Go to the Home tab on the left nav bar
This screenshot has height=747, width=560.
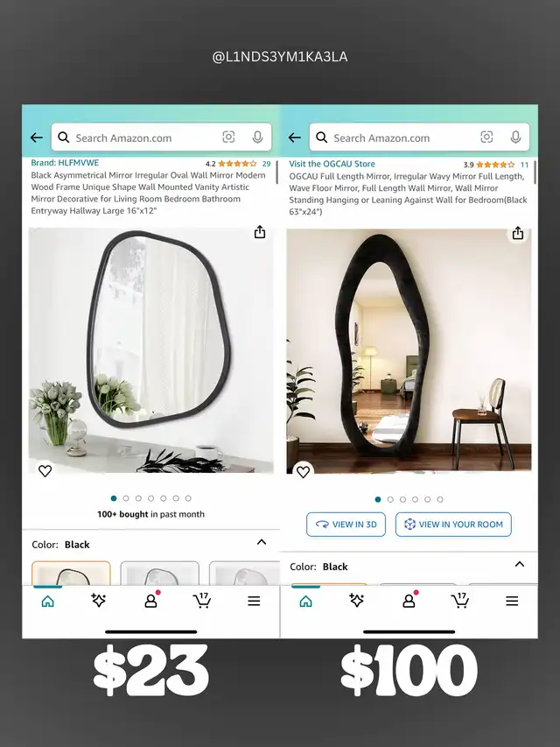pyautogui.click(x=47, y=602)
